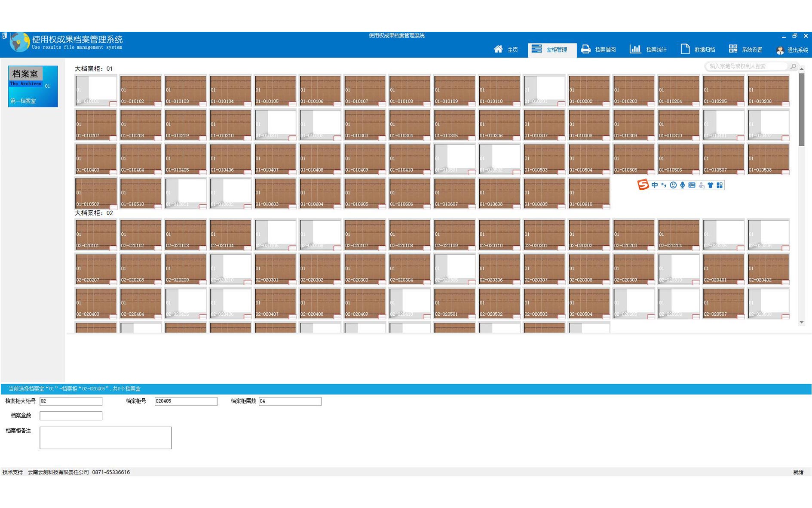Click the user avatar icon for 退出系统

[x=780, y=50]
